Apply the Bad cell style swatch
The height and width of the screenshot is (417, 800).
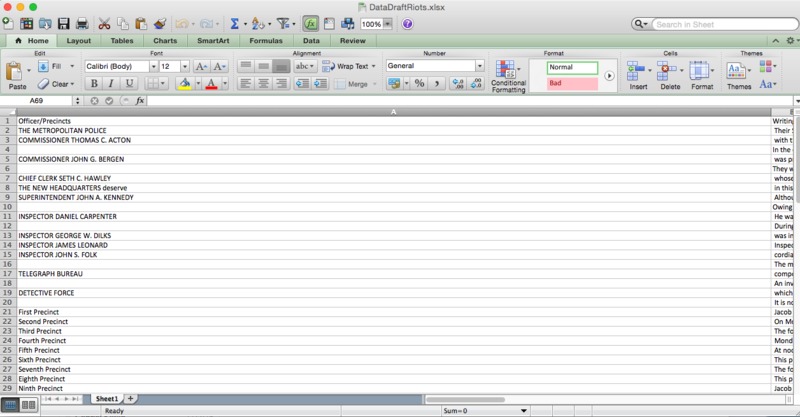point(572,83)
